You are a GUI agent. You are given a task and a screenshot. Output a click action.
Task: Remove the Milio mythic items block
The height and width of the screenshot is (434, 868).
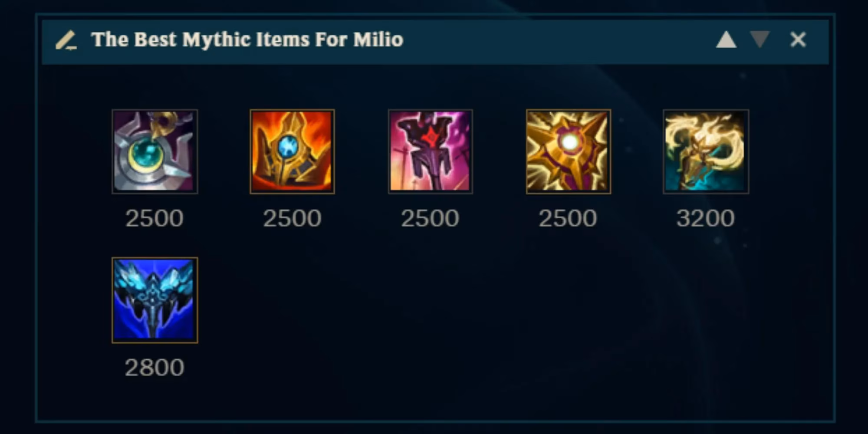[798, 39]
